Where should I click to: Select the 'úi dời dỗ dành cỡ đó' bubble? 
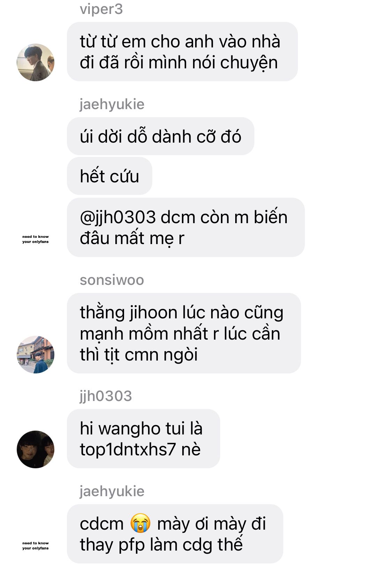[161, 136]
